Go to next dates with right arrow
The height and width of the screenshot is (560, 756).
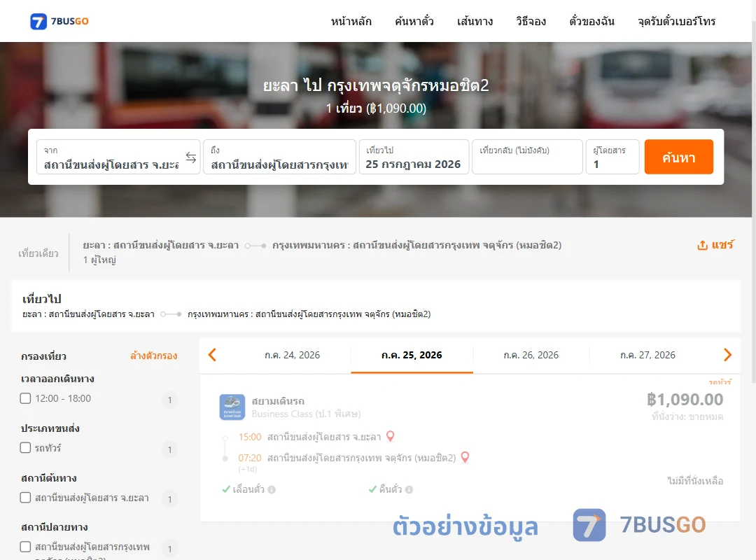[727, 355]
